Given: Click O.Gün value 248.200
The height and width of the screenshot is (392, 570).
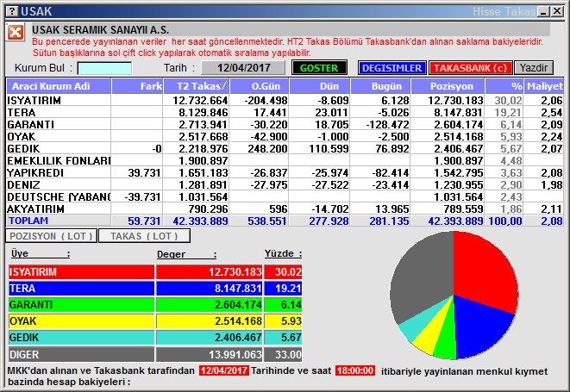Looking at the screenshot, I should tap(267, 148).
